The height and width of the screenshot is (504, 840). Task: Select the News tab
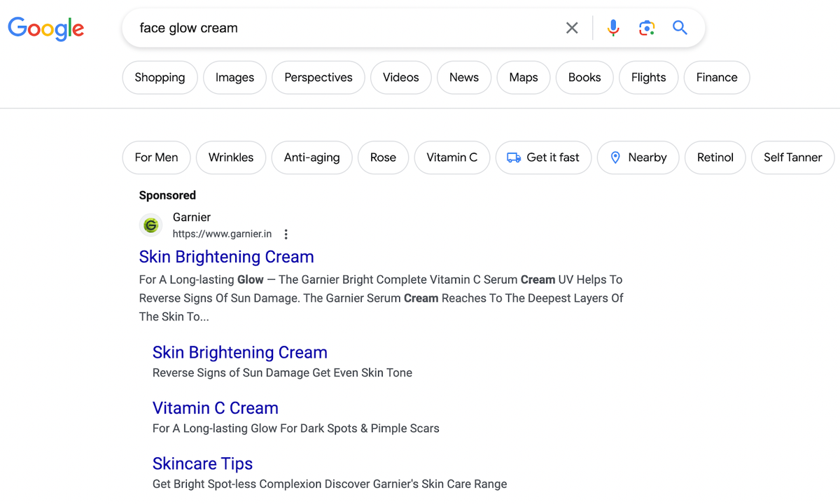coord(464,78)
